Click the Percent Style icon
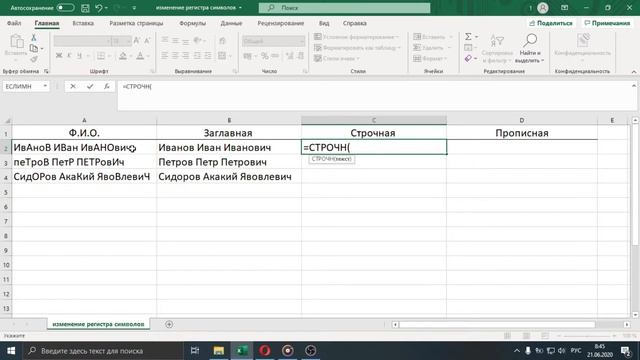This screenshot has width=640, height=360. pos(265,56)
